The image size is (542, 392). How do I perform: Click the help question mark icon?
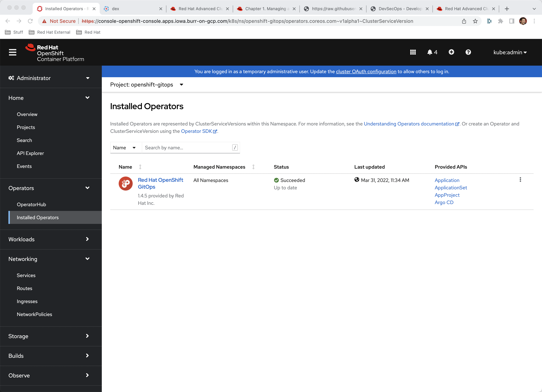468,52
